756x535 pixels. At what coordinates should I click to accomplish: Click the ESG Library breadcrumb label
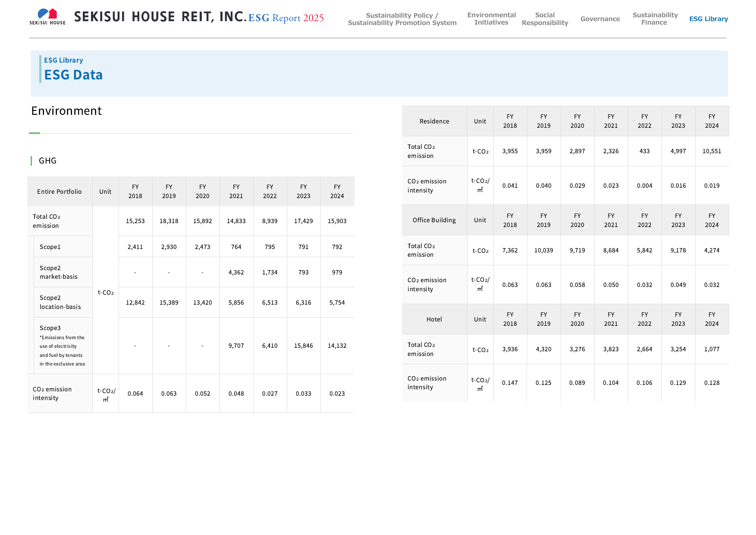[63, 60]
